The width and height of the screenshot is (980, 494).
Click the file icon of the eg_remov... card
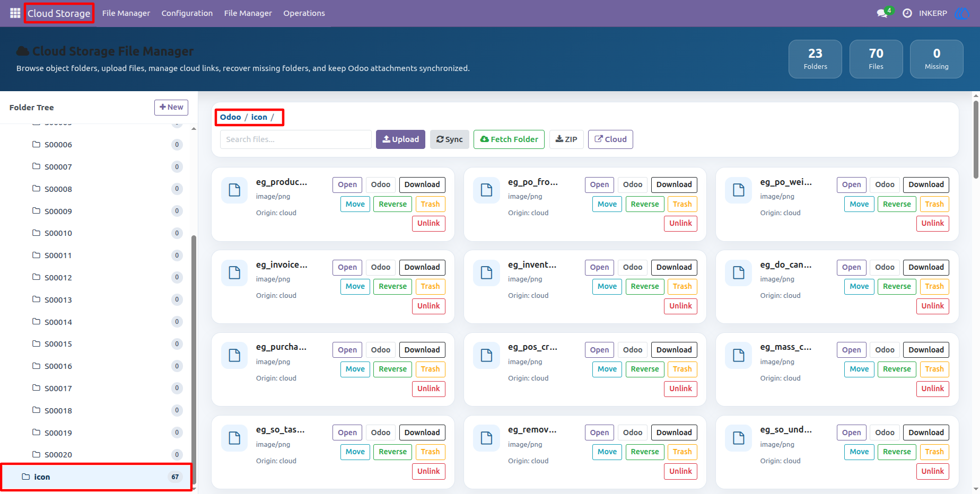[x=486, y=438]
